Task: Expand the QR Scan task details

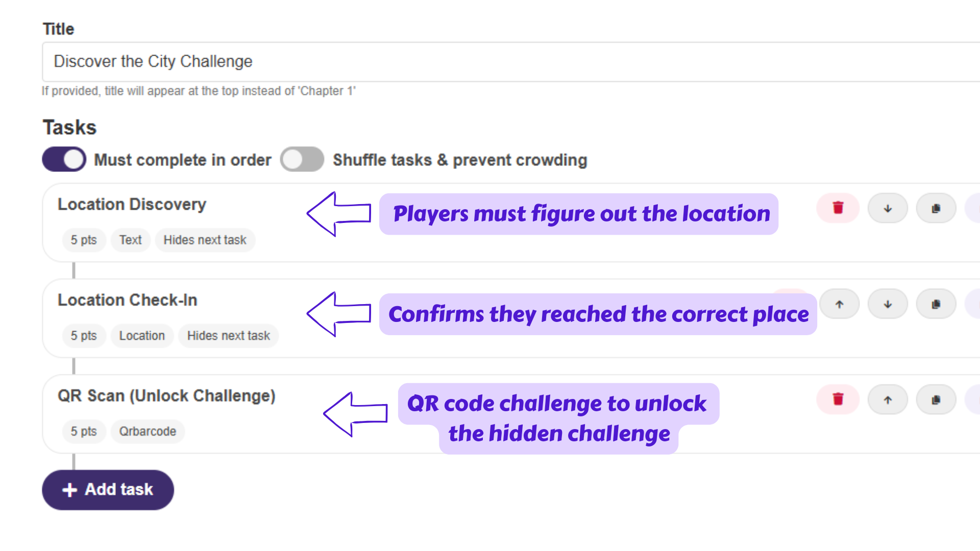Action: (167, 395)
